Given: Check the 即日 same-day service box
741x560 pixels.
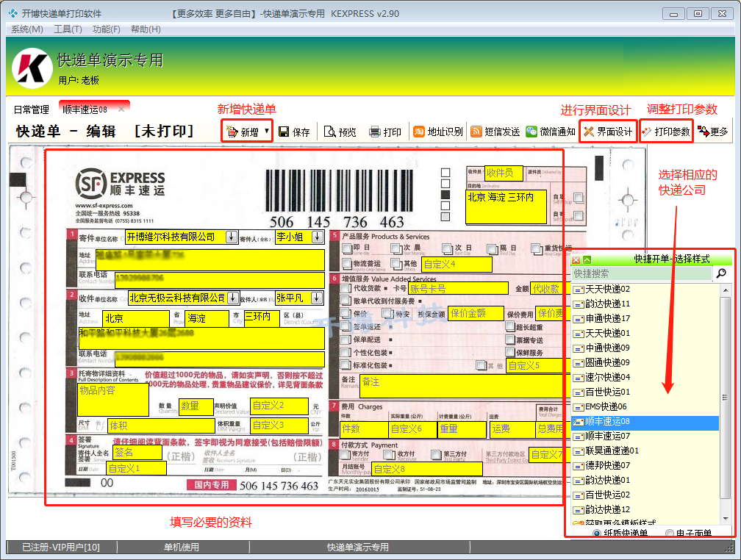Looking at the screenshot, I should 347,248.
